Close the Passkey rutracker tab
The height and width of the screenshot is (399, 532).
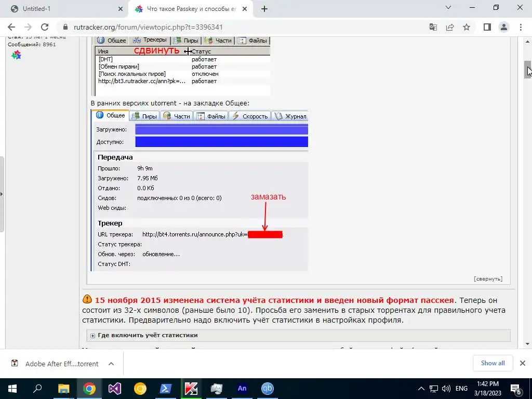[x=245, y=9]
